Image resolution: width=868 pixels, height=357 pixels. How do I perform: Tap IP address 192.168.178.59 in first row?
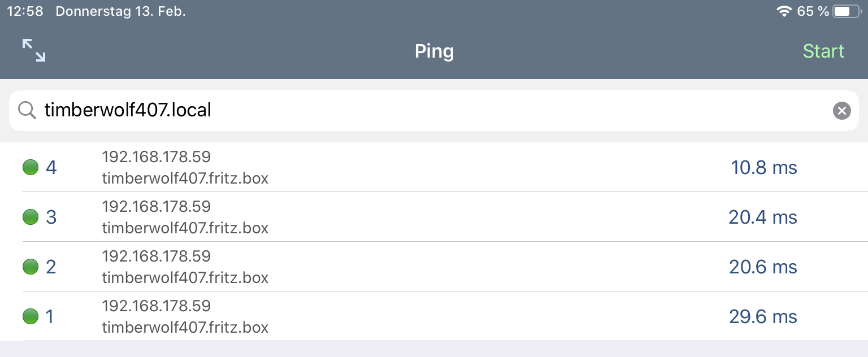tap(157, 156)
